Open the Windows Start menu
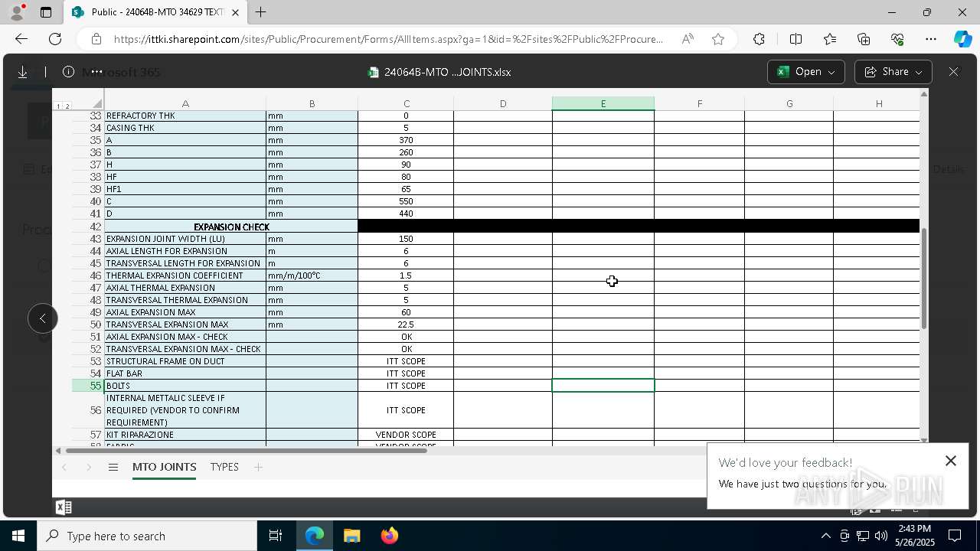This screenshot has width=980, height=551. coord(18,536)
